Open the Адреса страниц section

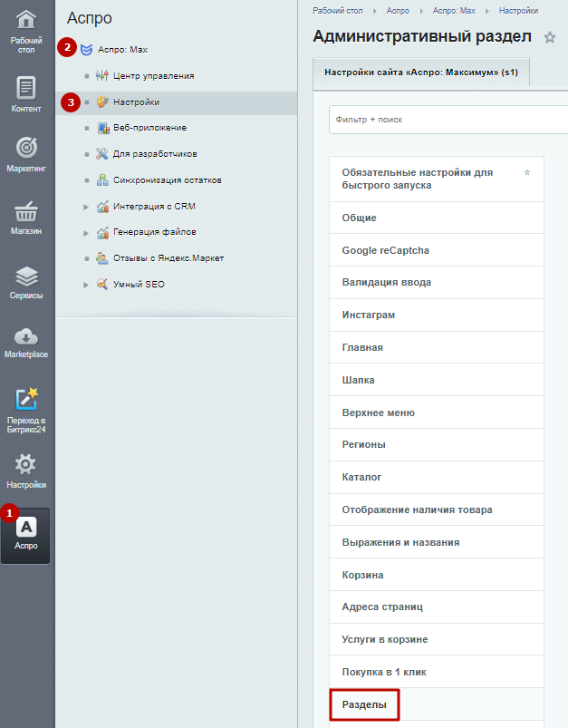437,607
